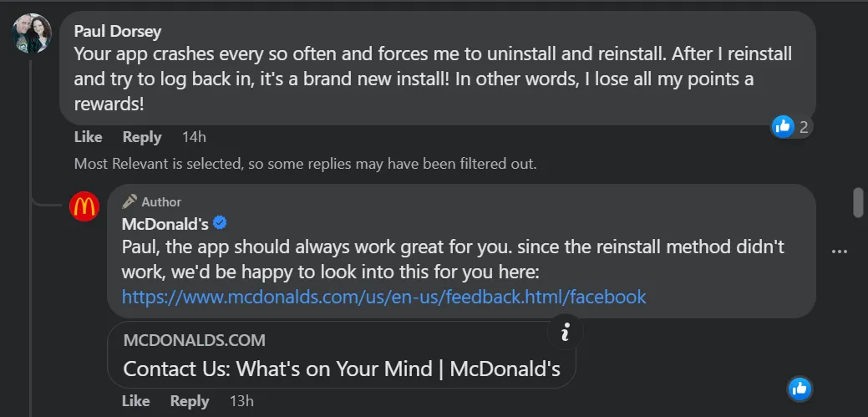Open the info icon on link preview

(566, 333)
